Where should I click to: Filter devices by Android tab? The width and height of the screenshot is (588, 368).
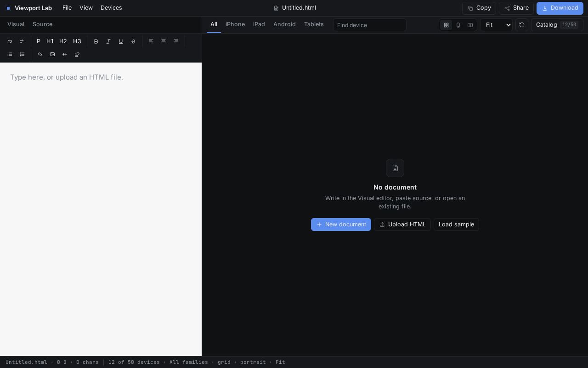284,24
